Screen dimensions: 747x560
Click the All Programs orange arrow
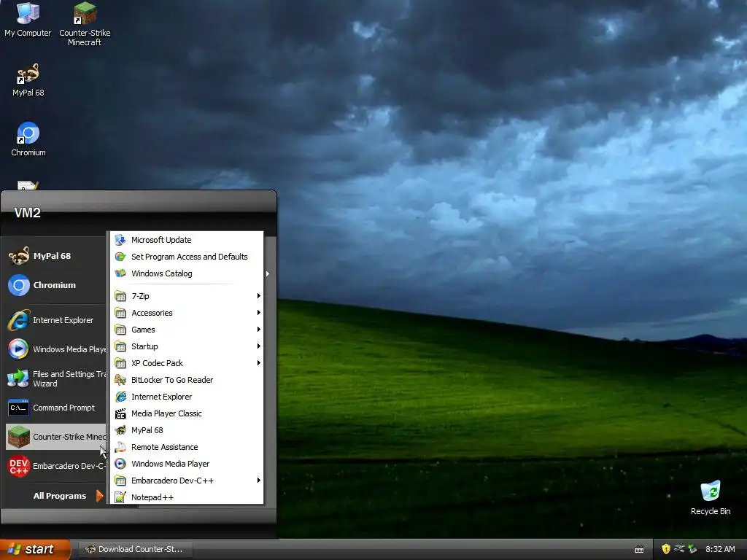99,496
